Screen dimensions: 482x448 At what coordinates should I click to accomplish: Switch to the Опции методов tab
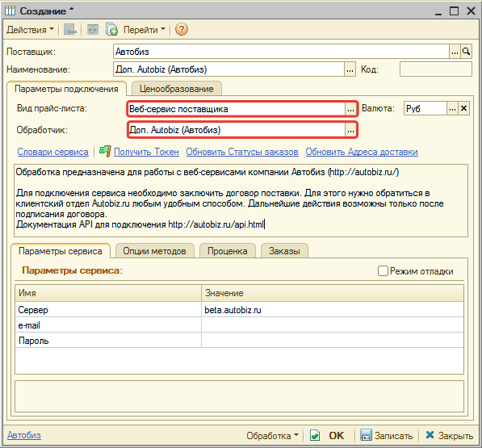155,251
